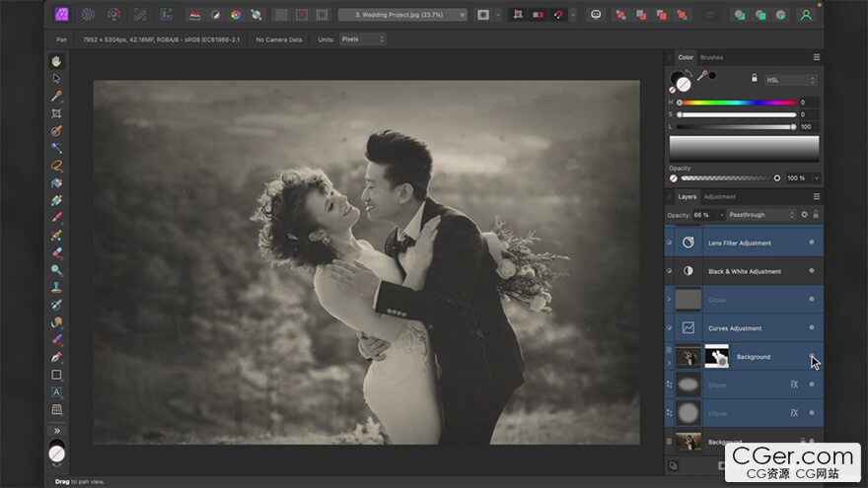Select the Flood Select magic wand tool

(x=56, y=148)
